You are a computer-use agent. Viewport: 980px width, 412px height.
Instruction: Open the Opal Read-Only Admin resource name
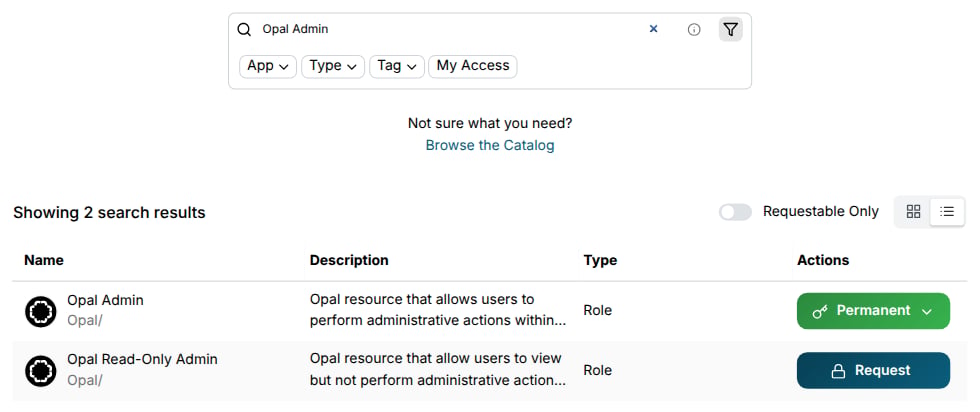pyautogui.click(x=142, y=359)
